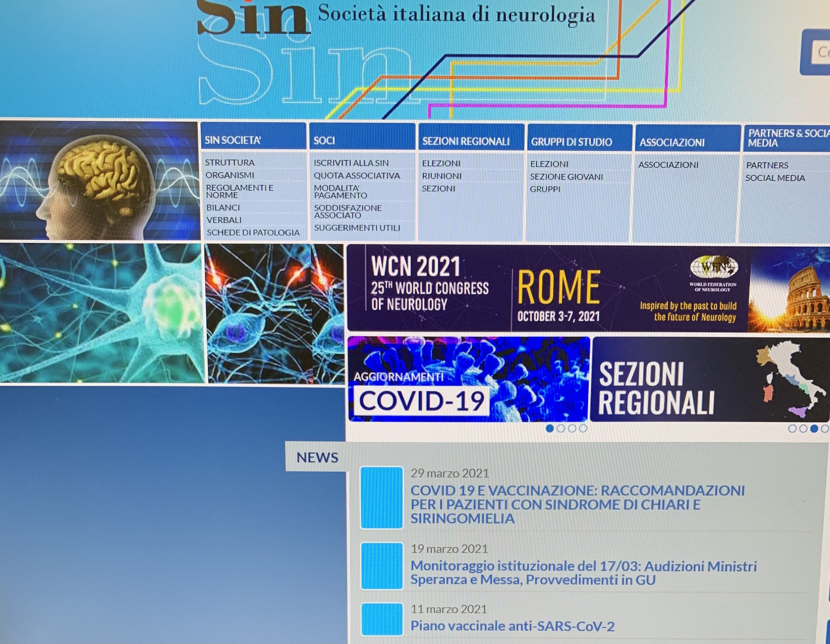
Task: Click blue thumbnail beside 11 marzo news
Action: [x=382, y=619]
